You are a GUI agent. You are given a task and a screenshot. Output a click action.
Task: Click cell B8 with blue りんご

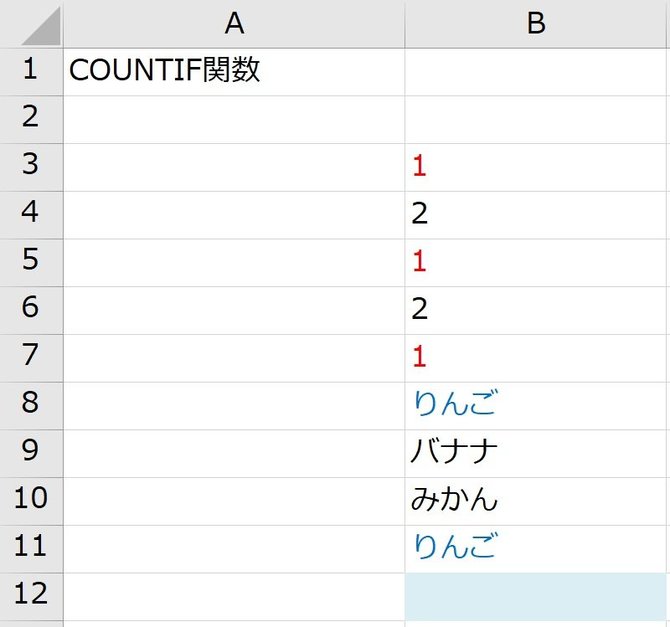[535, 406]
